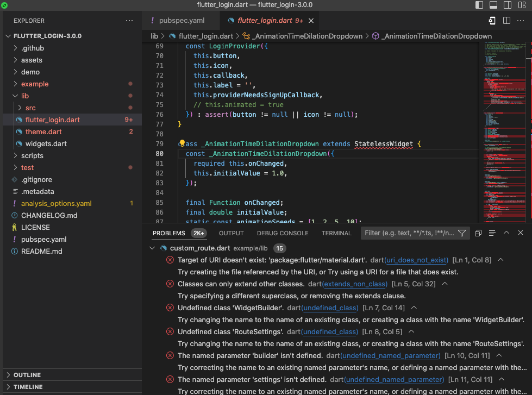Screen dimensions: 532x395
Task: Click the extends_non_class diagnostic link
Action: click(354, 284)
